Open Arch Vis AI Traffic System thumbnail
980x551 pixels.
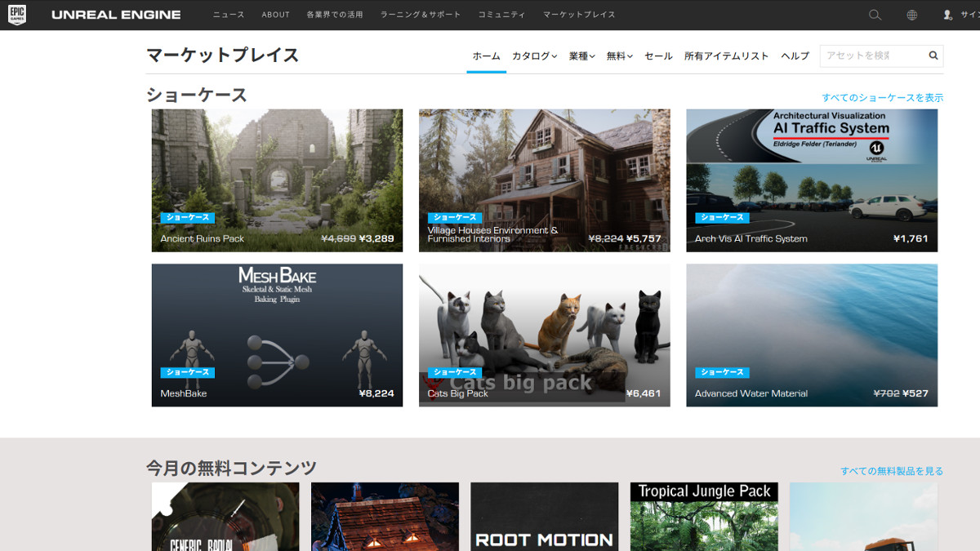point(812,180)
